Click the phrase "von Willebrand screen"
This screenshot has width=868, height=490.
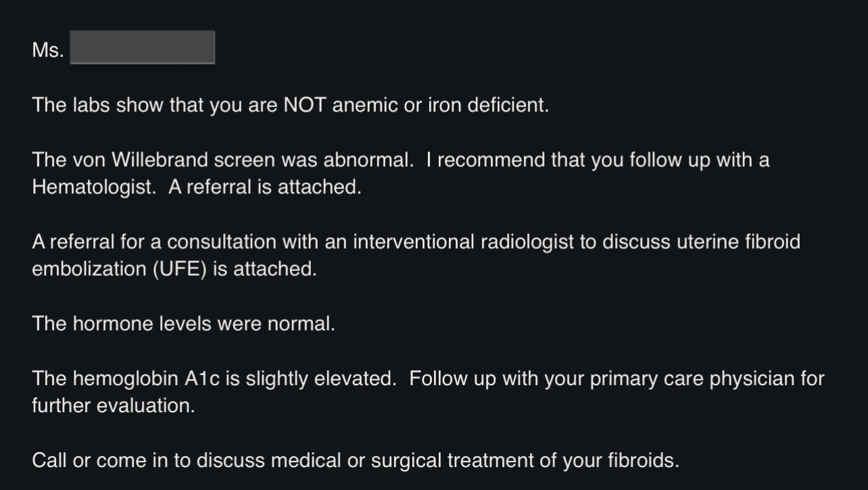(x=173, y=161)
